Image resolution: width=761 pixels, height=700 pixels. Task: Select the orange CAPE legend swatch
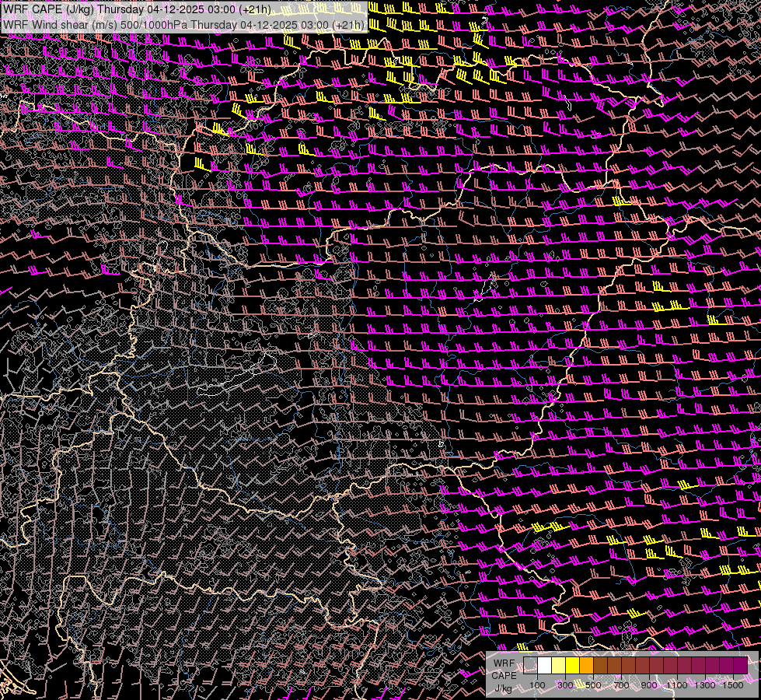[x=586, y=665]
